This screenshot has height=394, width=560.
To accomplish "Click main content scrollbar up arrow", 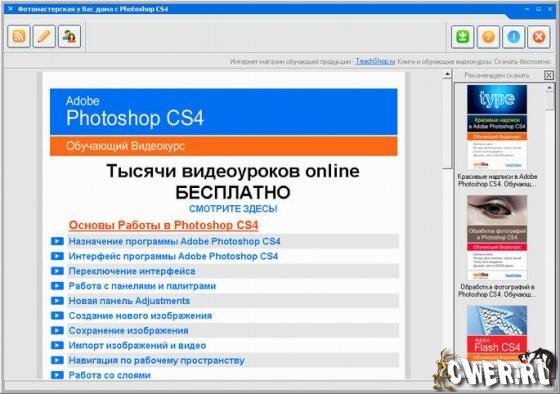I will [x=448, y=75].
